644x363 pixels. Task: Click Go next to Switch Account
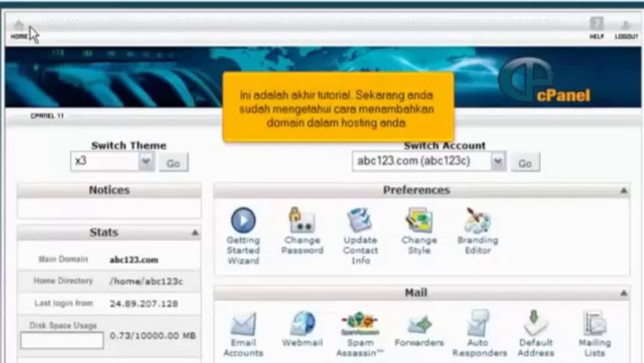tap(525, 163)
